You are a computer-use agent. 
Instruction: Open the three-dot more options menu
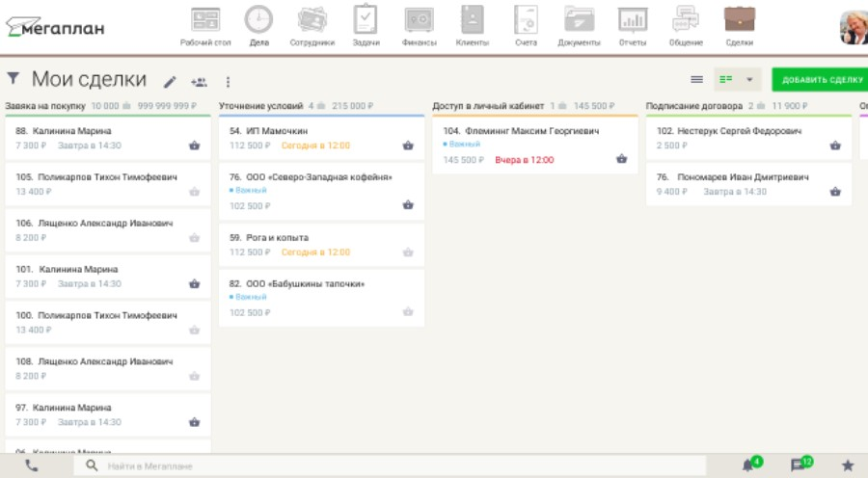click(x=228, y=82)
